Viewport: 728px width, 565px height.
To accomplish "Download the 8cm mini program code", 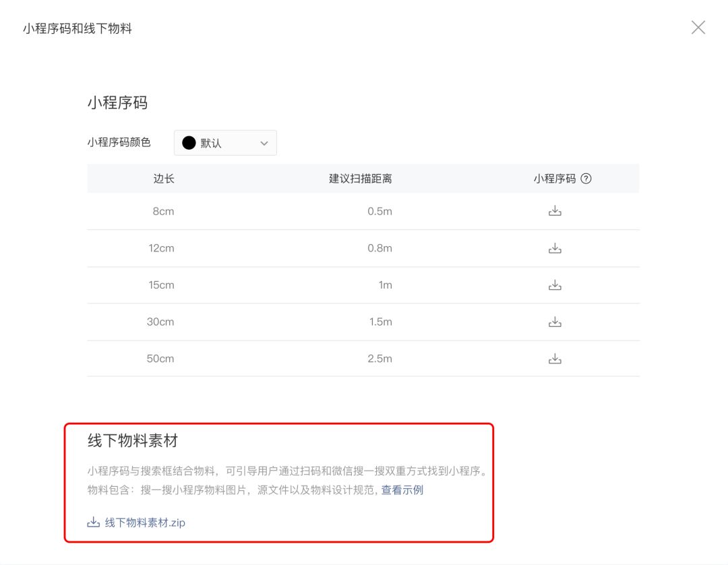I will (555, 211).
